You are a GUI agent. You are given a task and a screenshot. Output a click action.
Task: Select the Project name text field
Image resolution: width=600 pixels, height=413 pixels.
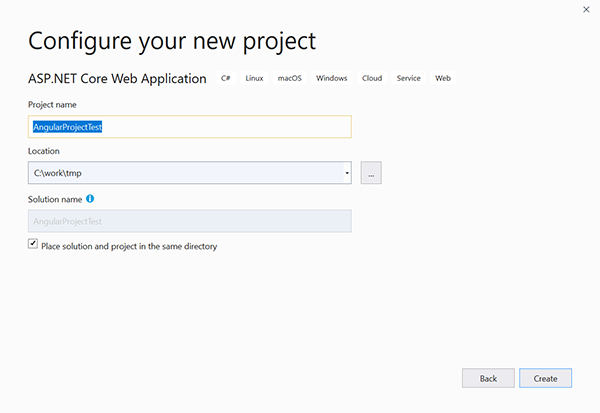pyautogui.click(x=189, y=127)
